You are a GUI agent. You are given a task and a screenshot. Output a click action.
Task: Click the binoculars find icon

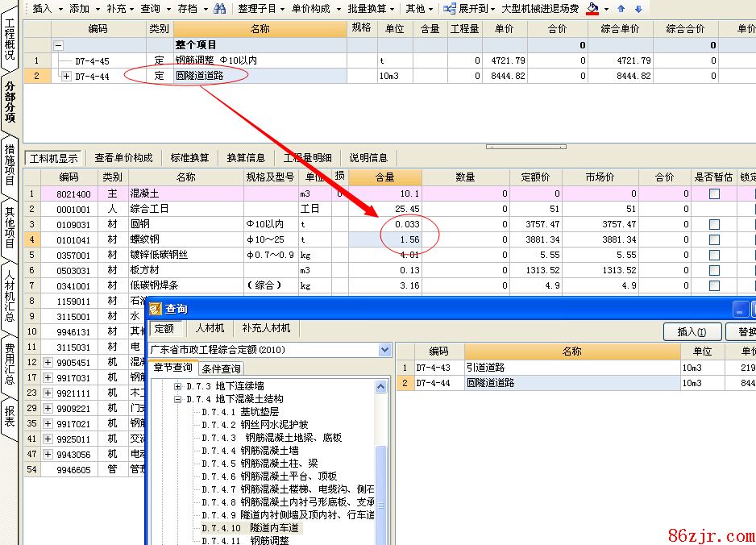pos(220,9)
